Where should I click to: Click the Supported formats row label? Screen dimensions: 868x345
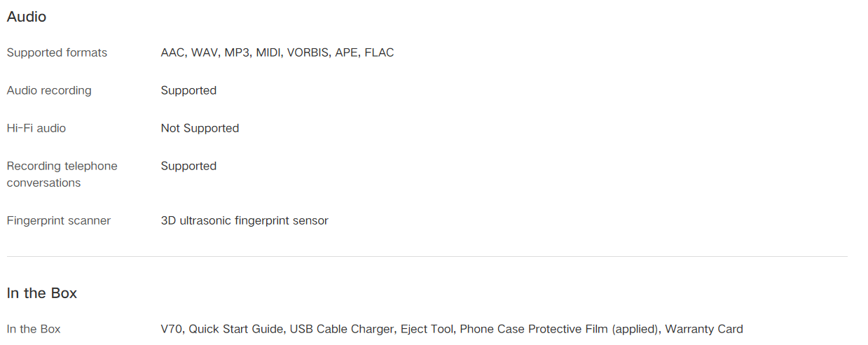coord(57,52)
